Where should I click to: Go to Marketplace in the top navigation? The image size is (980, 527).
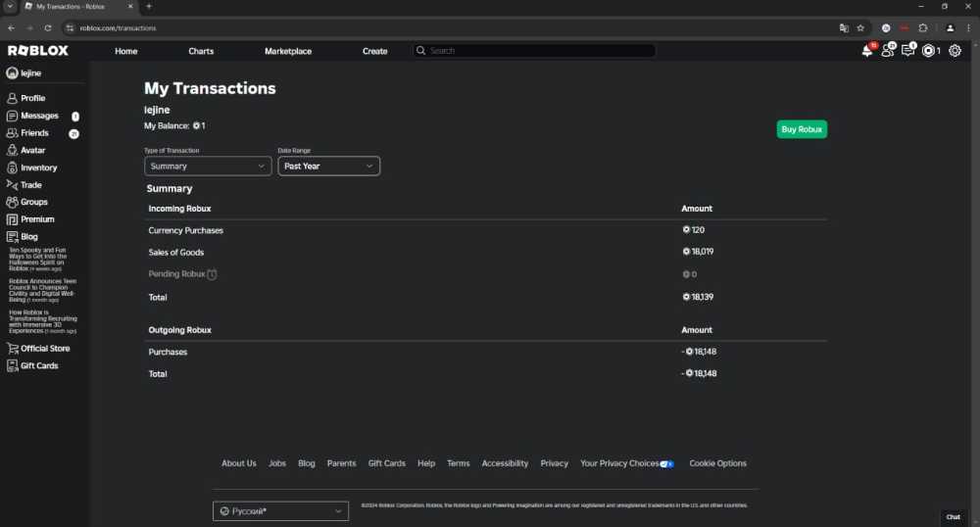(x=287, y=51)
